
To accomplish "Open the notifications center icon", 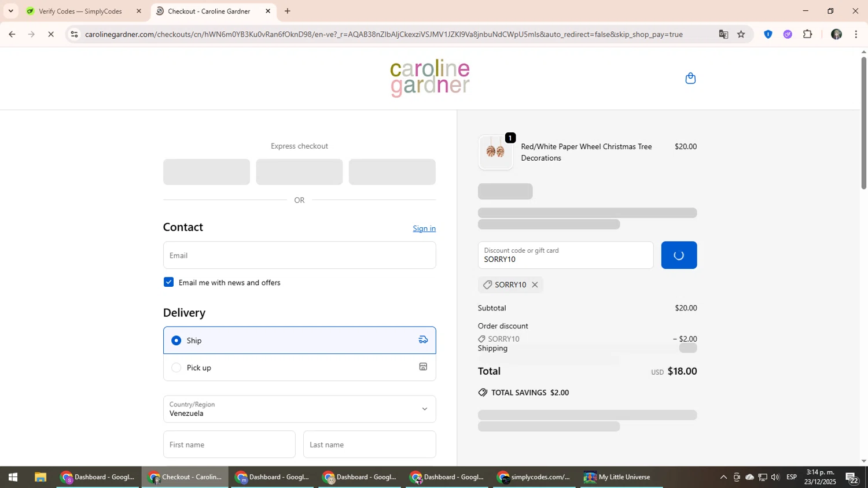I will (x=852, y=478).
